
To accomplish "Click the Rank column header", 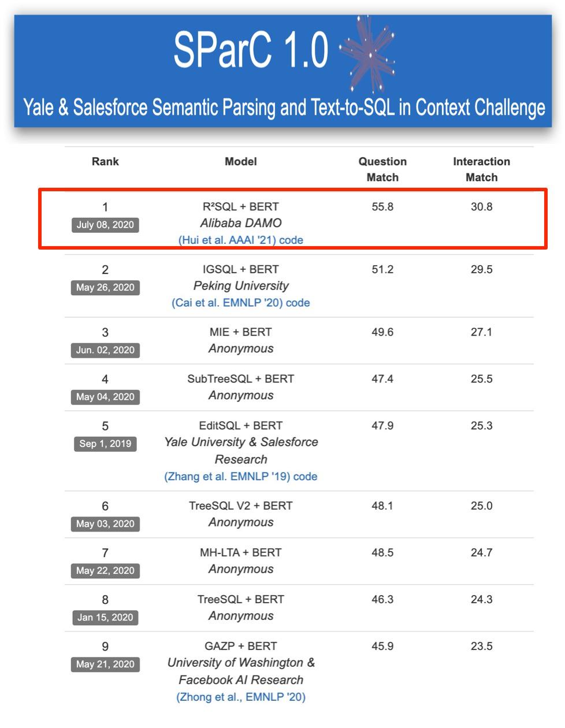I will pyautogui.click(x=105, y=162).
